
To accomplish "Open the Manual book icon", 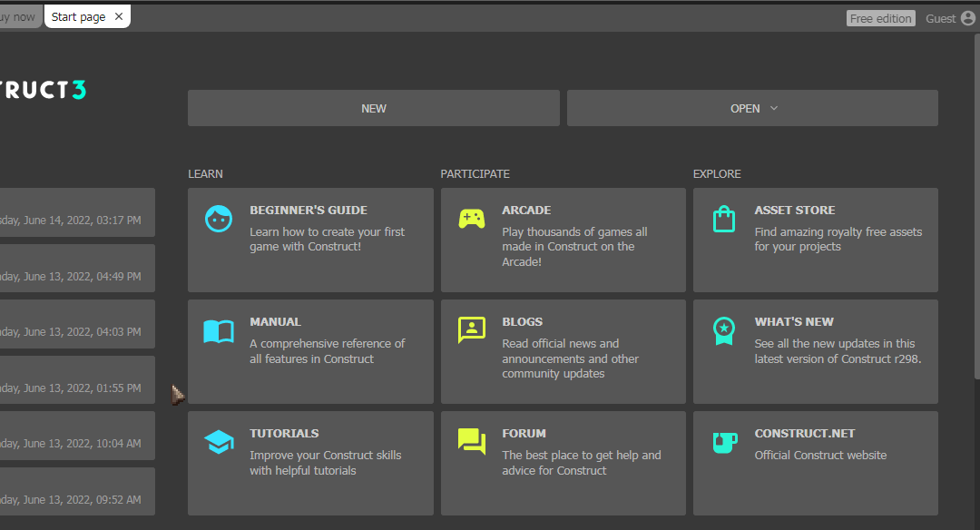I will [x=219, y=331].
